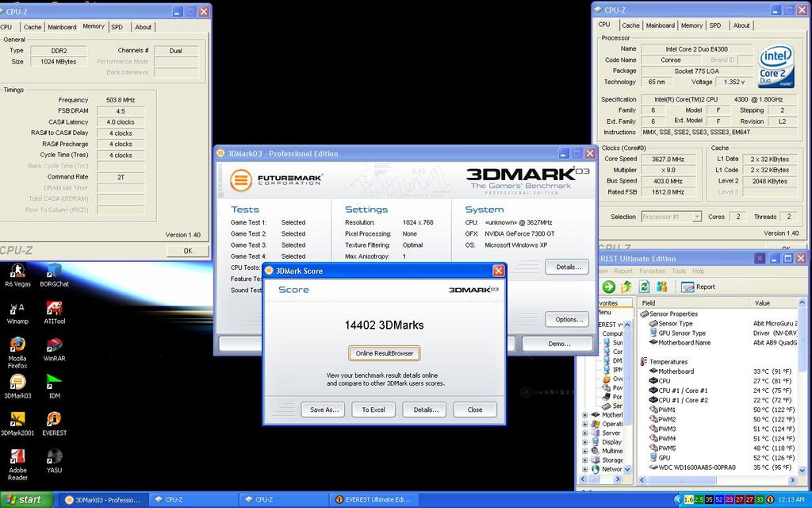The height and width of the screenshot is (508, 812).
Task: Click the EVEREST users toolbar icon
Action: coord(662,287)
